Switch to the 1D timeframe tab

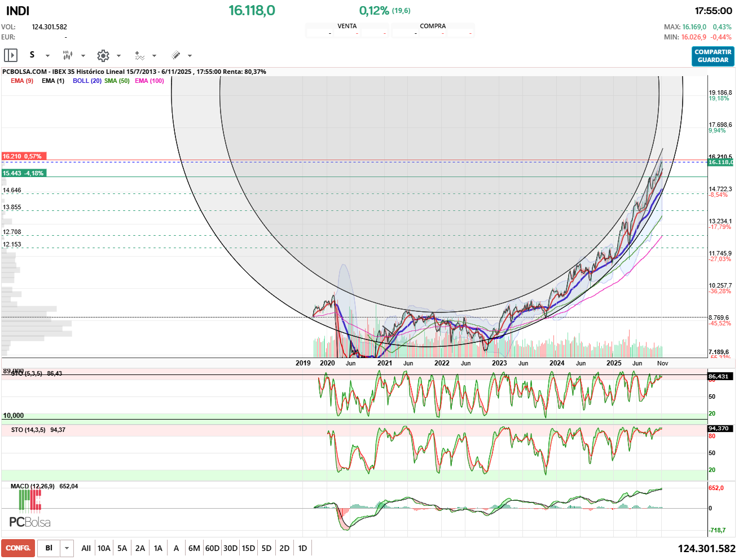coord(302,548)
